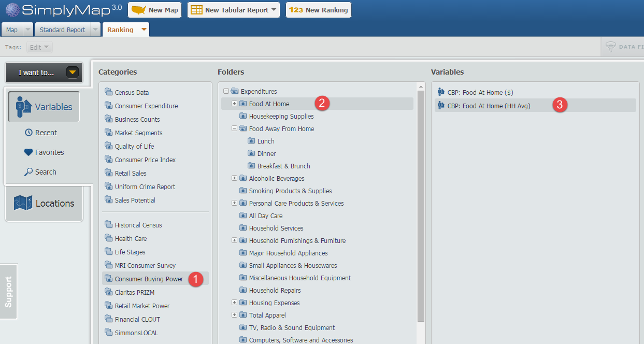The image size is (644, 344).
Task: Expand the Housing Expenses folder
Action: [x=234, y=303]
